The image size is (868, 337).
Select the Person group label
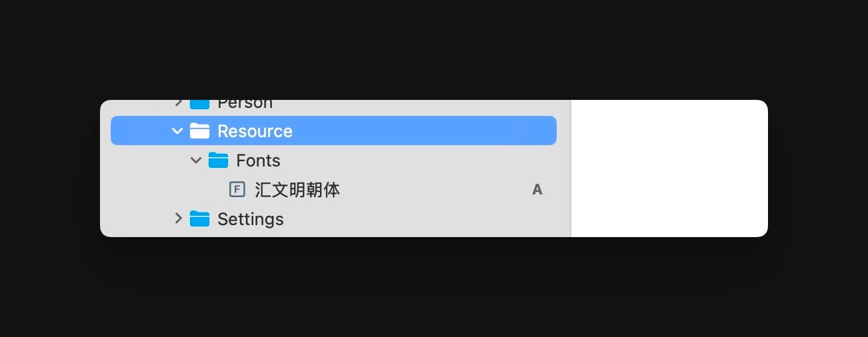coord(245,104)
